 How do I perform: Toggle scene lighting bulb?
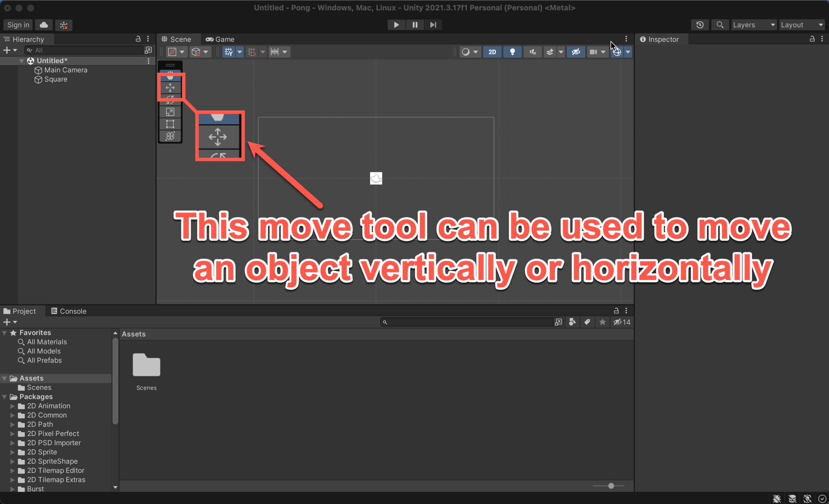pos(512,52)
